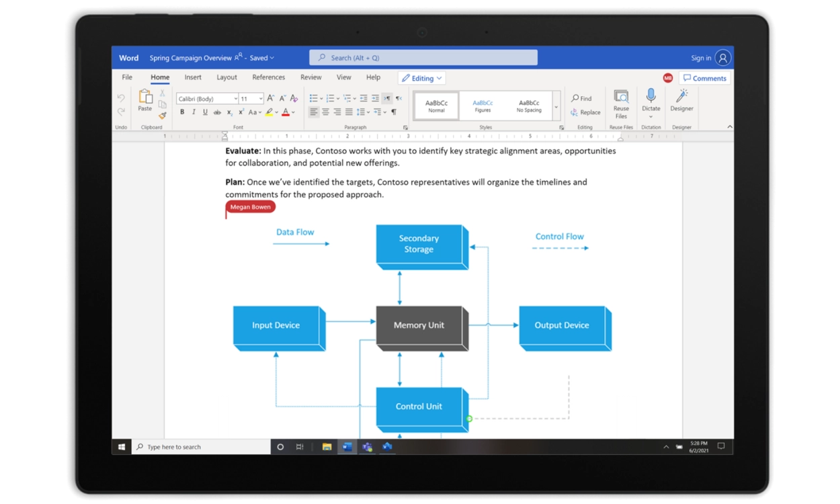Open Microsoft Teams from the taskbar
The width and height of the screenshot is (840, 504).
pos(367,447)
